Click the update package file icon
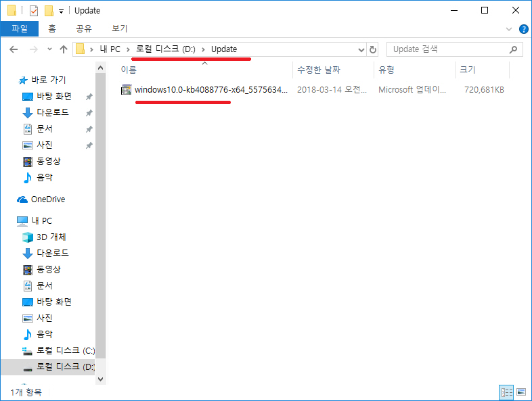 tap(126, 90)
